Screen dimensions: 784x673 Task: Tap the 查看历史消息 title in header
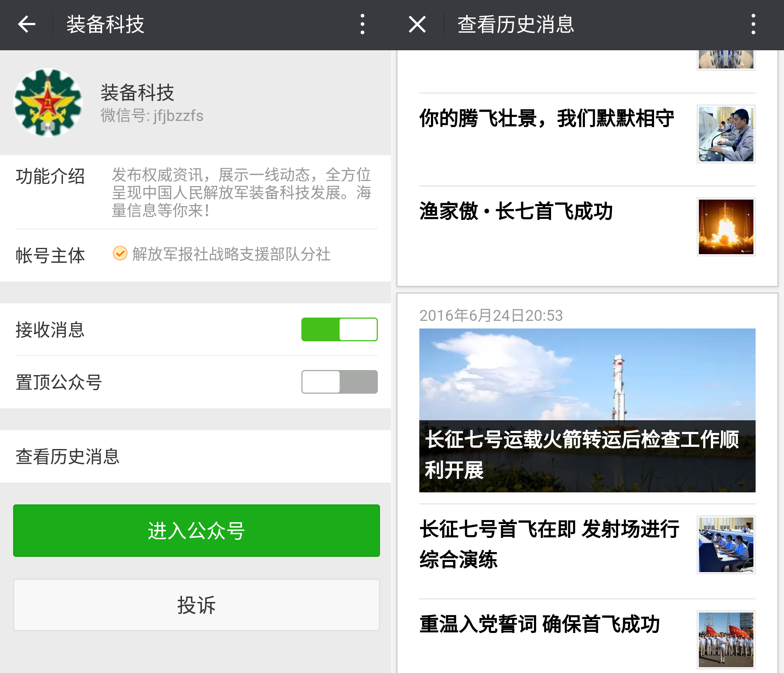pyautogui.click(x=516, y=25)
